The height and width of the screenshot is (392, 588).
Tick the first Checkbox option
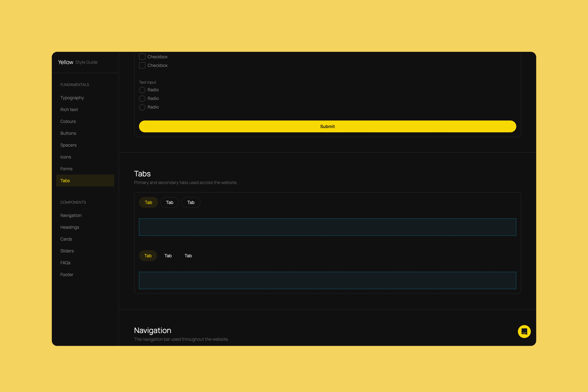142,57
